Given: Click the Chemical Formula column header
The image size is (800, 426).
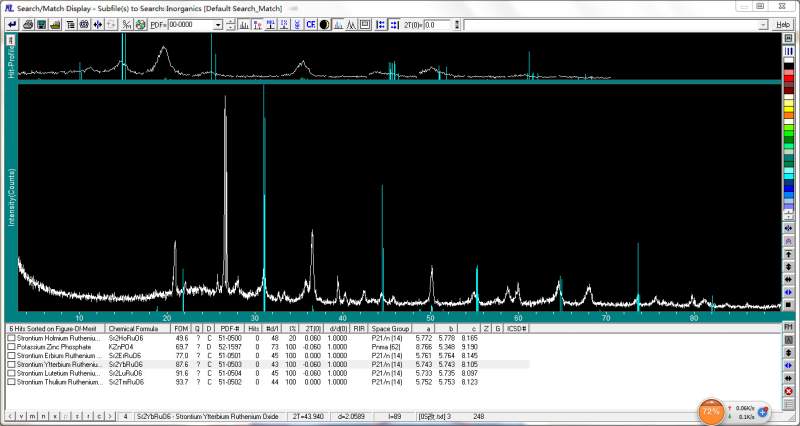Looking at the screenshot, I should [136, 328].
